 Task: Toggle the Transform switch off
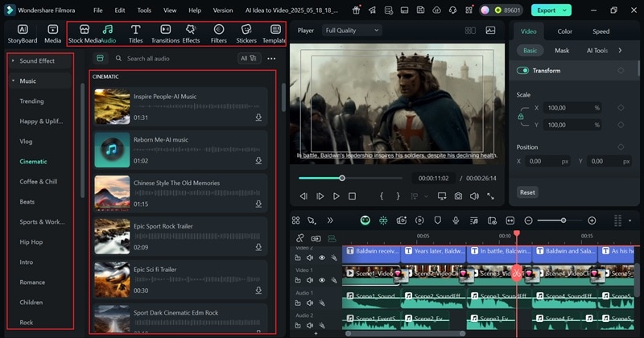[x=522, y=71]
